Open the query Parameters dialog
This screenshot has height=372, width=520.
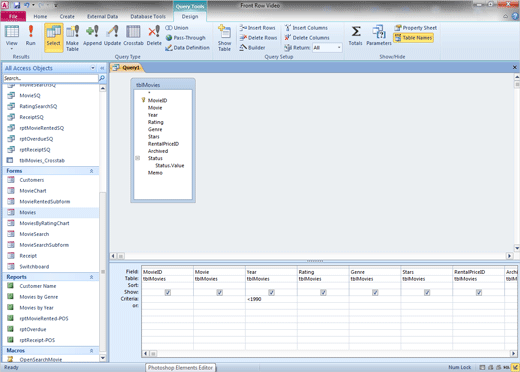pos(379,35)
